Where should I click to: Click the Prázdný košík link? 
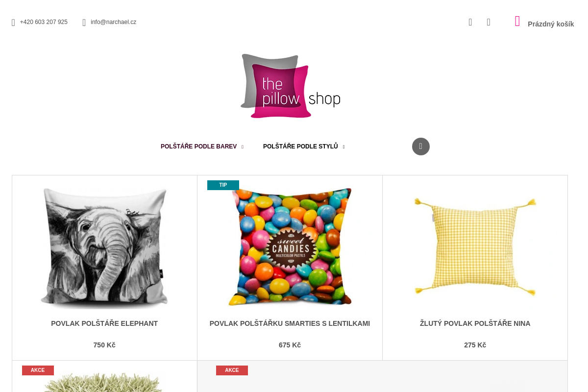pos(551,24)
